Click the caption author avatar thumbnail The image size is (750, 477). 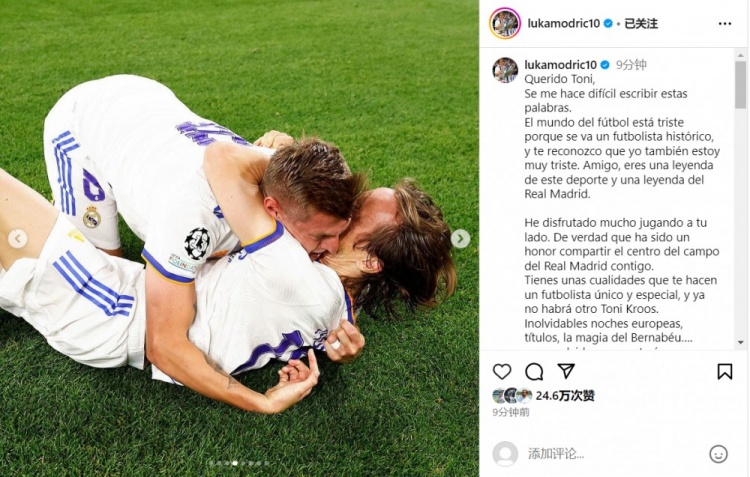[505, 70]
